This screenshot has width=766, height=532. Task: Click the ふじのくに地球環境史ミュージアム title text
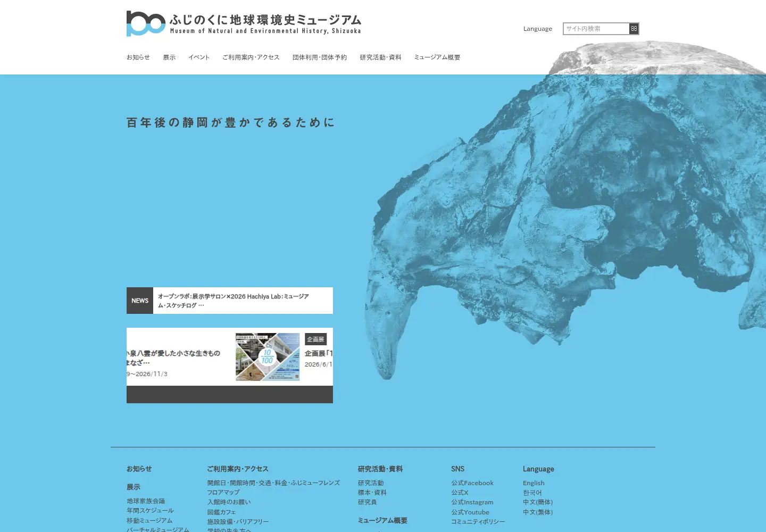tap(265, 20)
